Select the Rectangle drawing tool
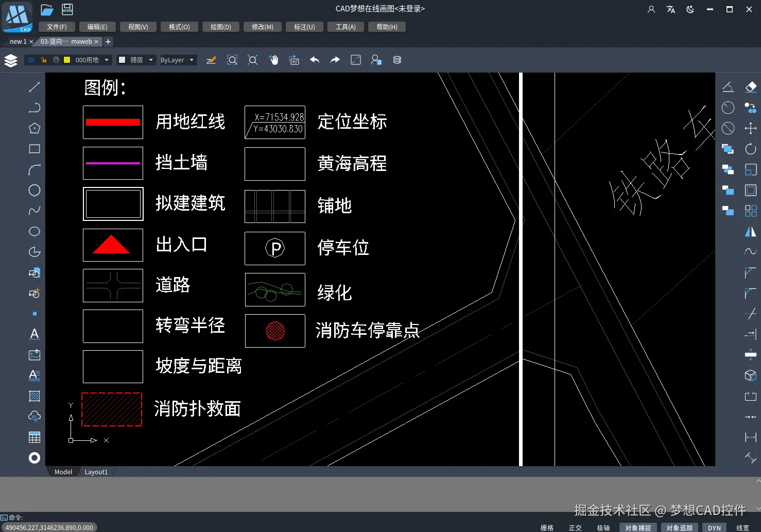 pyautogui.click(x=34, y=149)
